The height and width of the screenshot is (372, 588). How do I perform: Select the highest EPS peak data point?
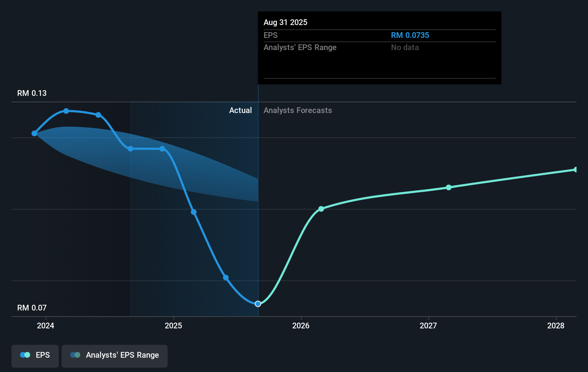(66, 111)
